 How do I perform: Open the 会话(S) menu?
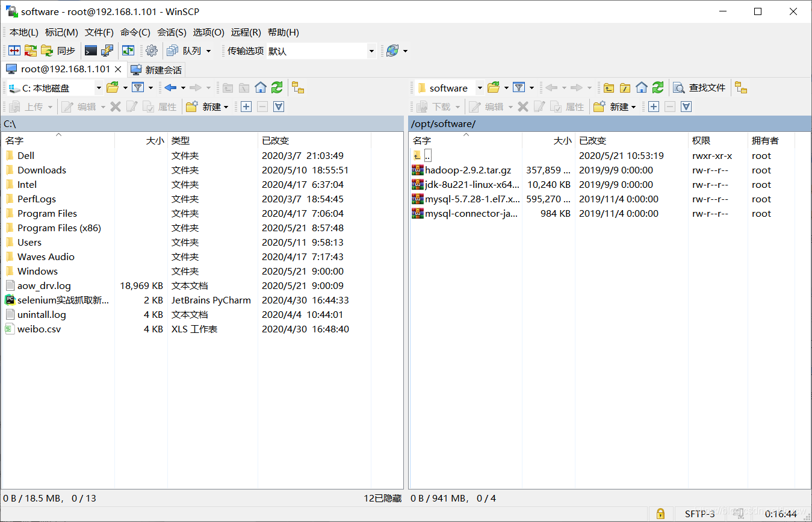pos(172,33)
